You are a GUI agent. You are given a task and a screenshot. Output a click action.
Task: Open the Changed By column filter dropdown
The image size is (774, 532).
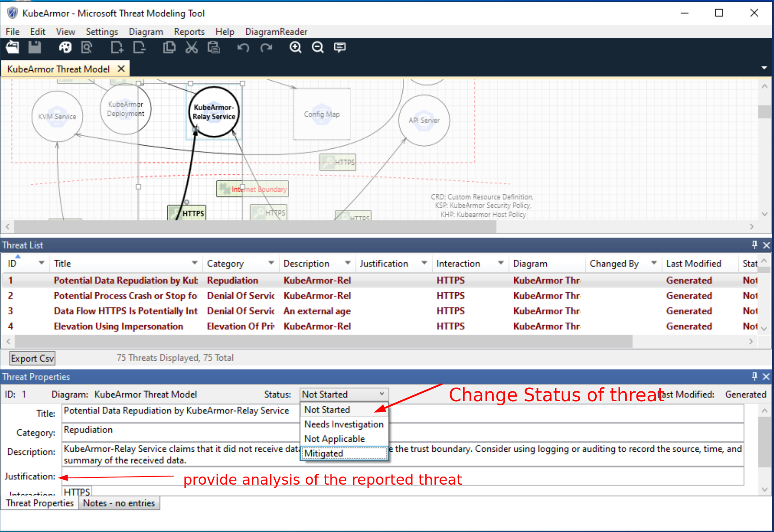[x=654, y=263]
